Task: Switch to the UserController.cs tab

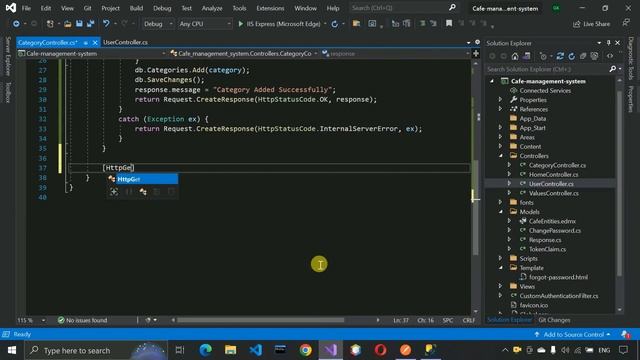Action: point(125,42)
